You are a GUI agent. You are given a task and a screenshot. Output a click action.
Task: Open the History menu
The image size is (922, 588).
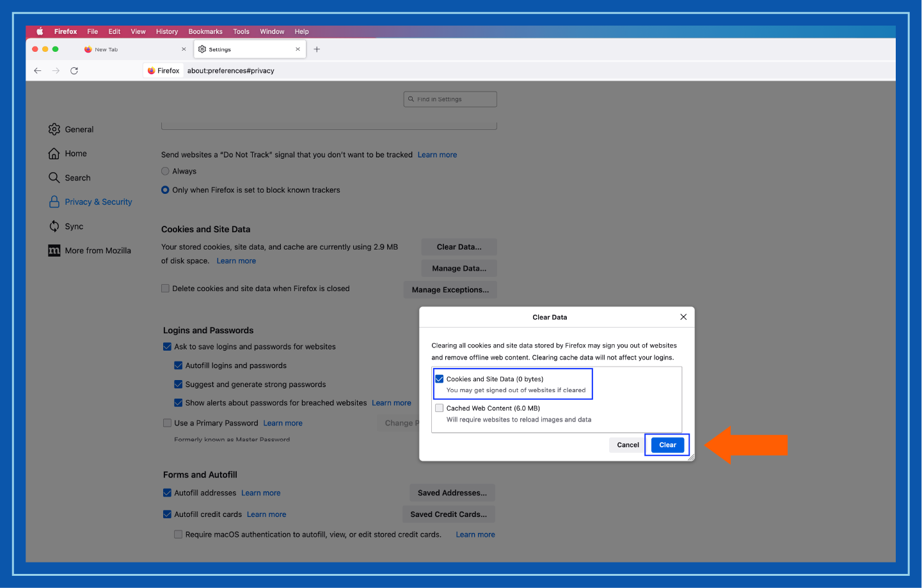(166, 31)
